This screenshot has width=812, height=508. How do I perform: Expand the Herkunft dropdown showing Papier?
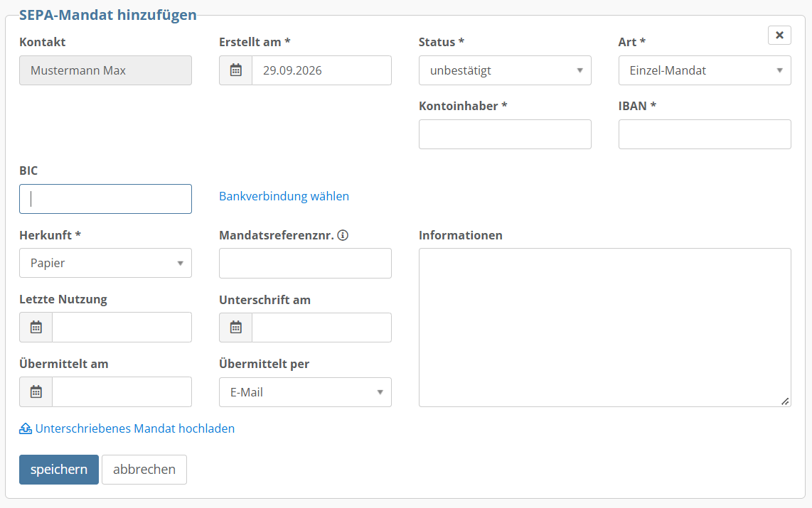(x=106, y=263)
